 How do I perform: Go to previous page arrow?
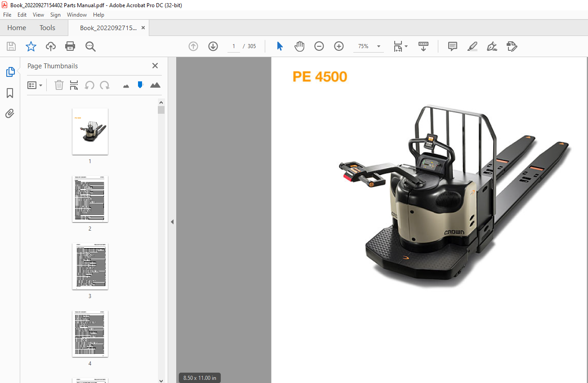193,46
